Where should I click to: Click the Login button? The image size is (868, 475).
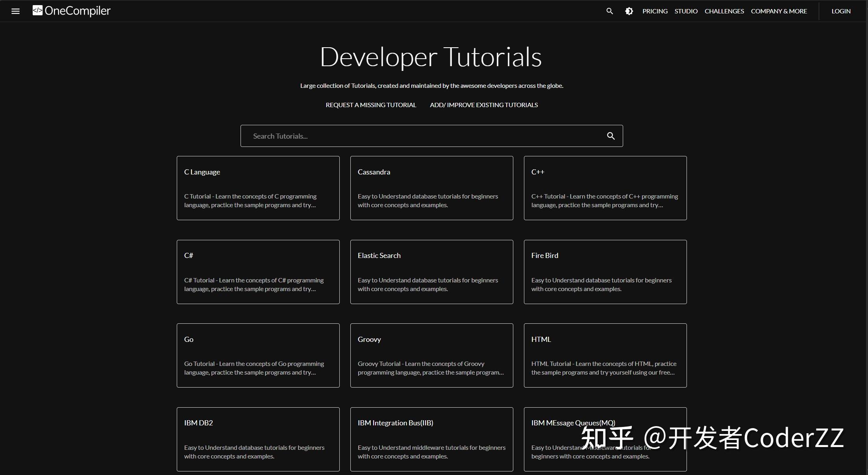[x=841, y=11]
